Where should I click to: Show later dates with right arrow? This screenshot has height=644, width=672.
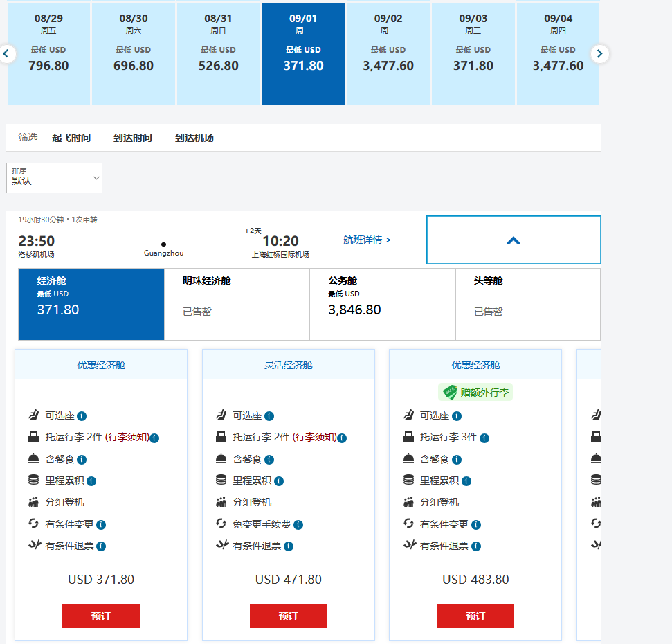[x=600, y=53]
